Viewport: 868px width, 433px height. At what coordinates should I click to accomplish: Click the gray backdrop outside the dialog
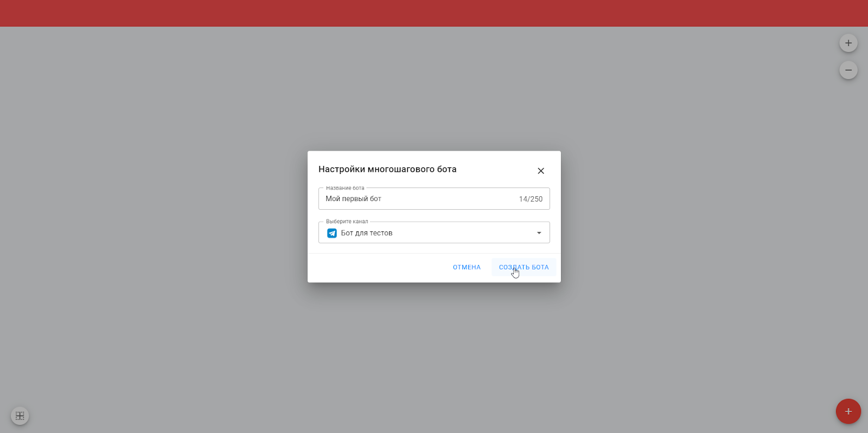tap(163, 217)
